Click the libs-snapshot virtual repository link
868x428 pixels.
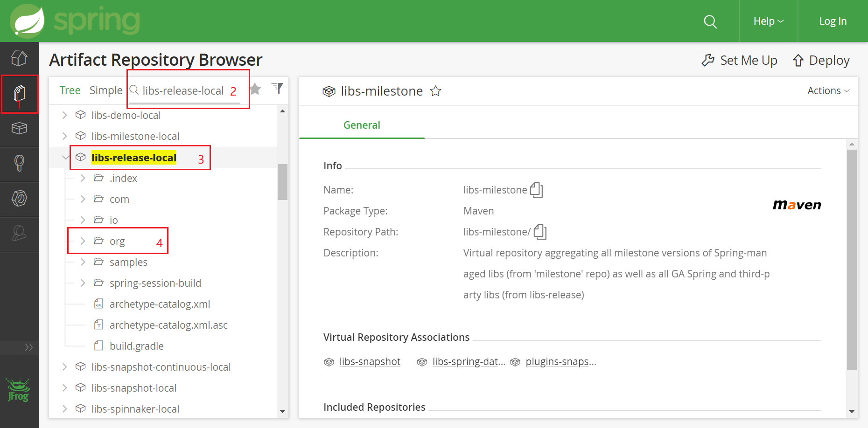370,361
